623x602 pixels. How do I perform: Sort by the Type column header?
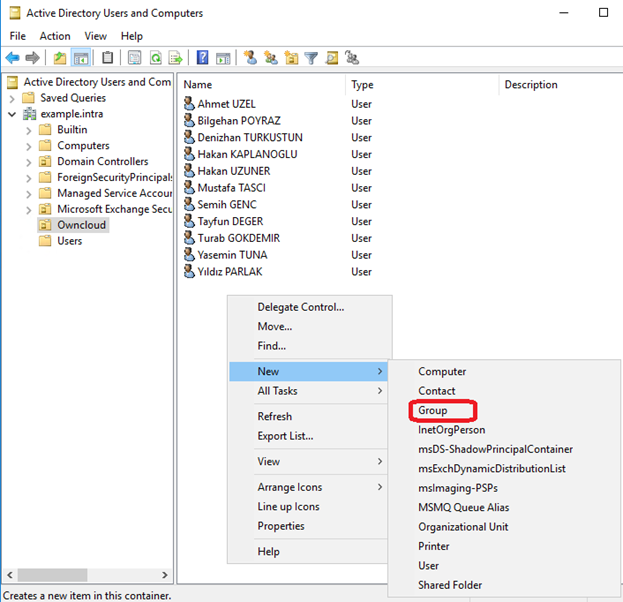422,85
